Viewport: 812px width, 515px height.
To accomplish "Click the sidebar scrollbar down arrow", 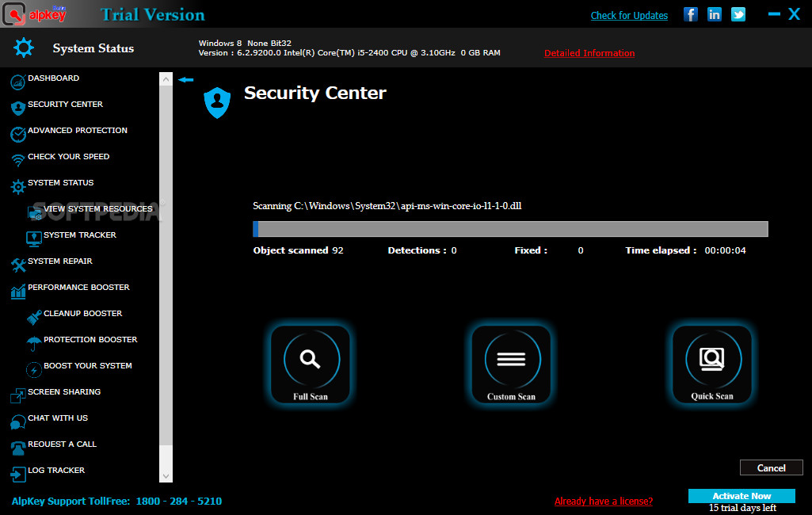I will coord(166,475).
